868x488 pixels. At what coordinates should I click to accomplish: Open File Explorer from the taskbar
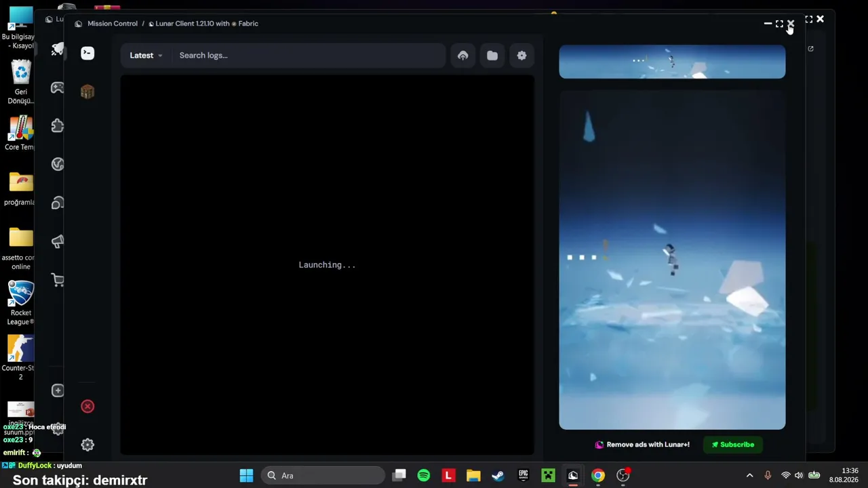click(473, 476)
